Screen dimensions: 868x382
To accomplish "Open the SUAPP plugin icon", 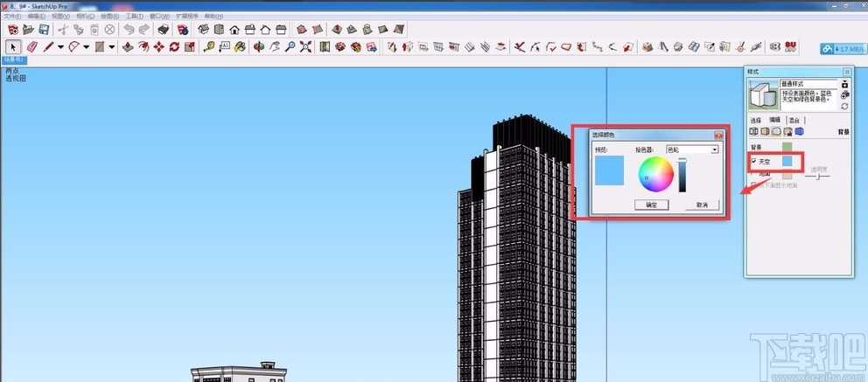I will pyautogui.click(x=790, y=46).
